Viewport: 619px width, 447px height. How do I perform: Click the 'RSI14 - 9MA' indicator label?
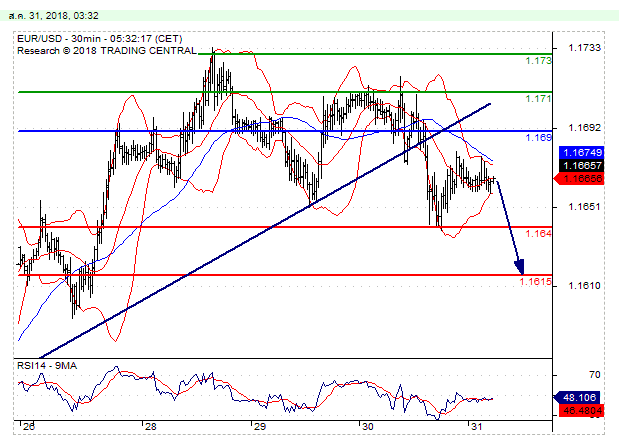(47, 366)
